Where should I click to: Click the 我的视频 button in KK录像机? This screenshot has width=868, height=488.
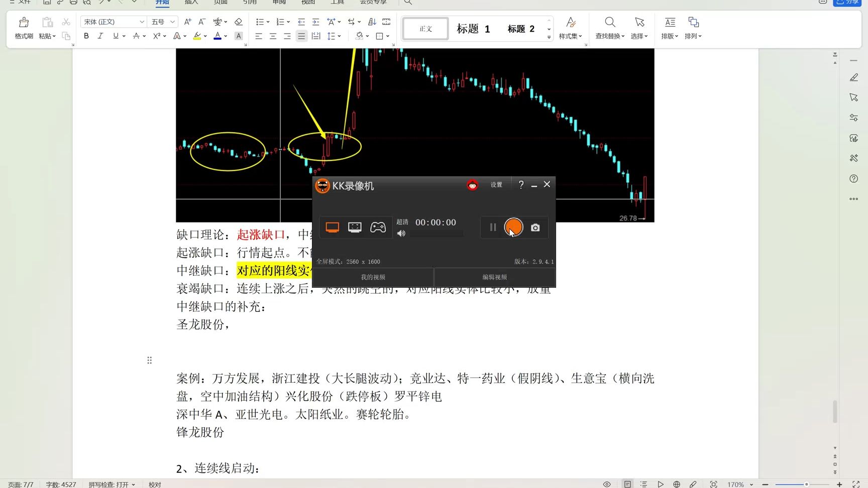[x=374, y=277]
